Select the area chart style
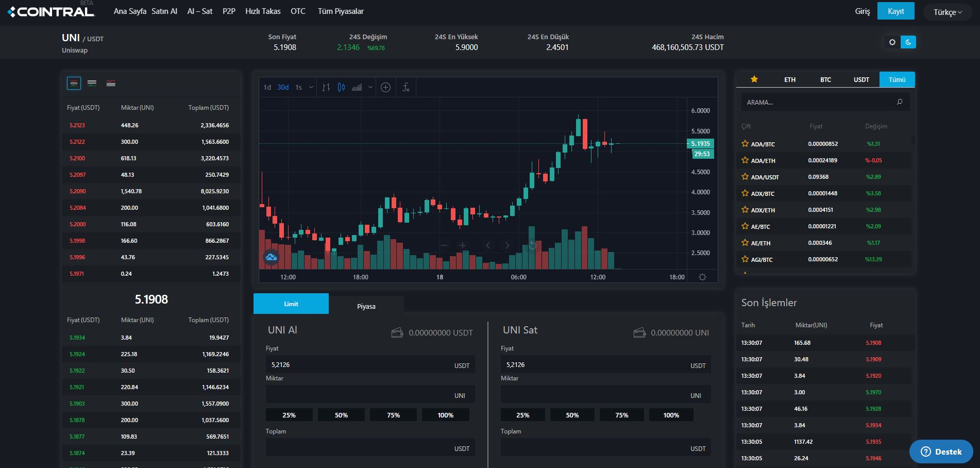Viewport: 980px width, 468px height. pos(357,87)
